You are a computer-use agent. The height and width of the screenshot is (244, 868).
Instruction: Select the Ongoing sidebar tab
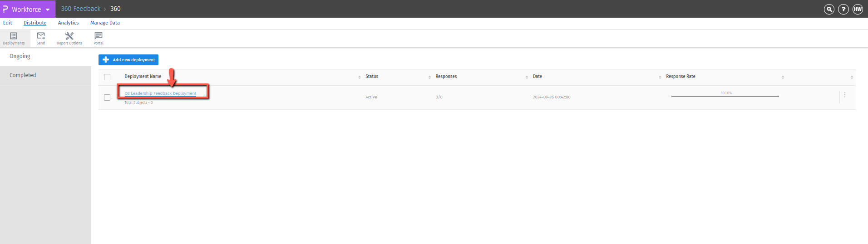(x=45, y=56)
